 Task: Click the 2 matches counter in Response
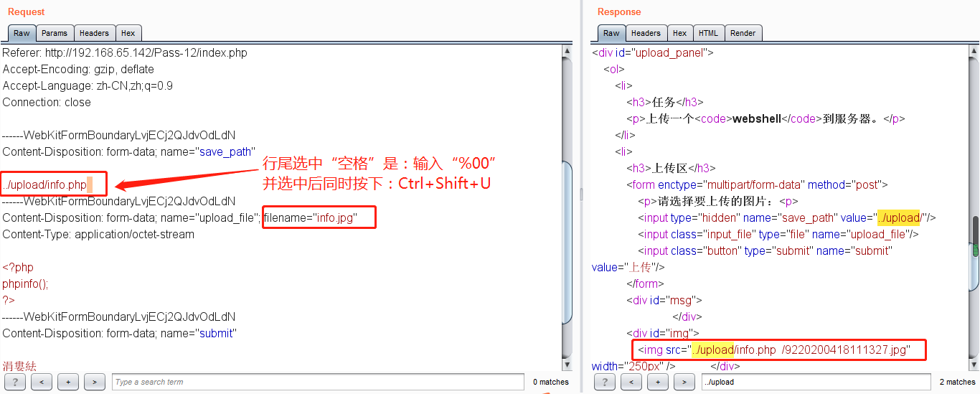pos(957,382)
